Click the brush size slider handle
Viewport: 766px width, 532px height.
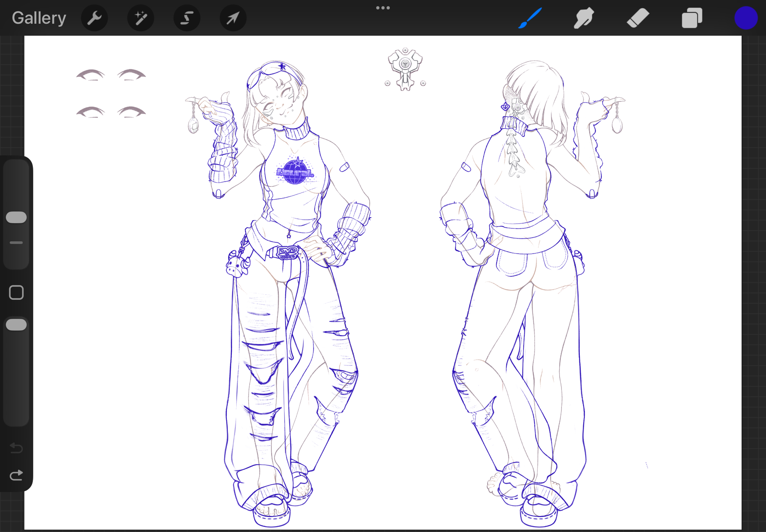[16, 217]
